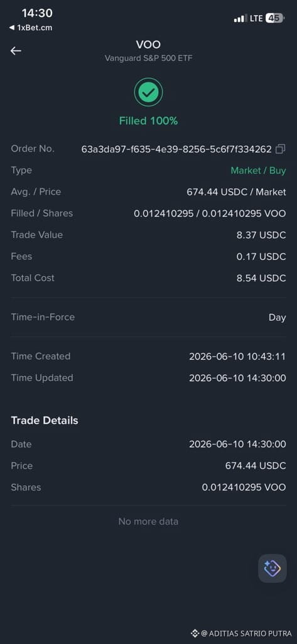Tap the Trade Details heading
This screenshot has height=644, width=297.
pyautogui.click(x=45, y=420)
